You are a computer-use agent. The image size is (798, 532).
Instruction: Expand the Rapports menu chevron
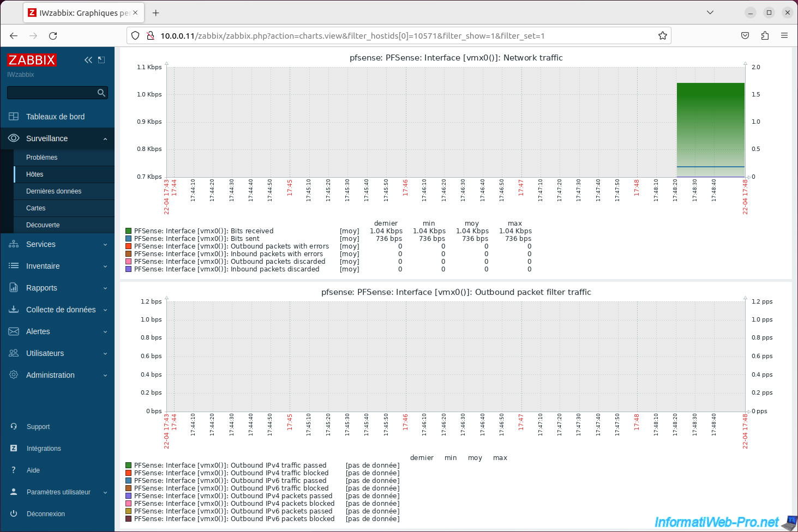point(105,288)
